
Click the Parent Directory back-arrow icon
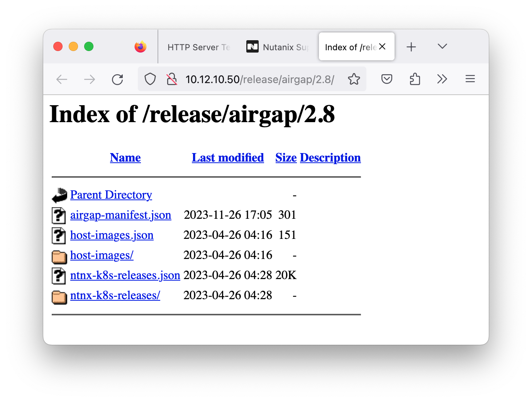[59, 195]
